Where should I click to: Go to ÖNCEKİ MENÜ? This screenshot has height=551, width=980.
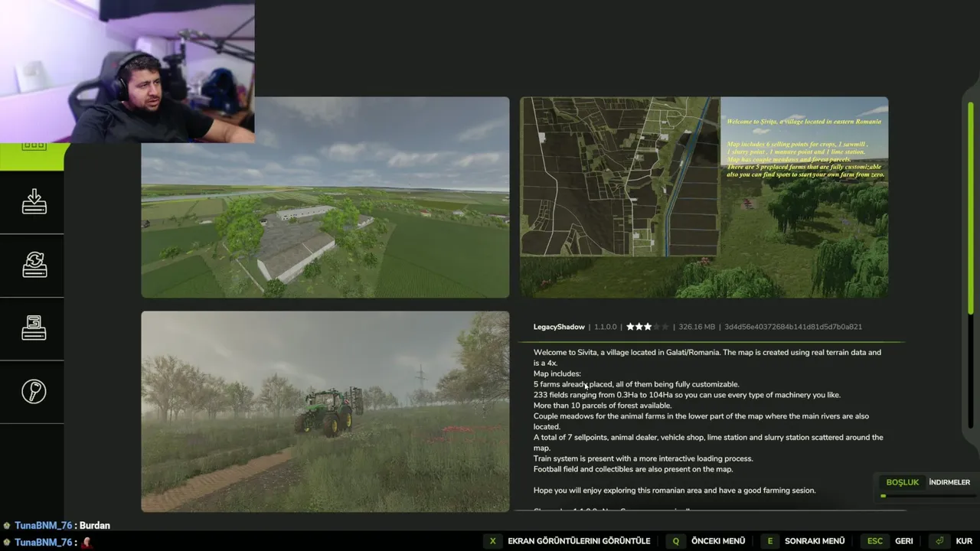718,541
